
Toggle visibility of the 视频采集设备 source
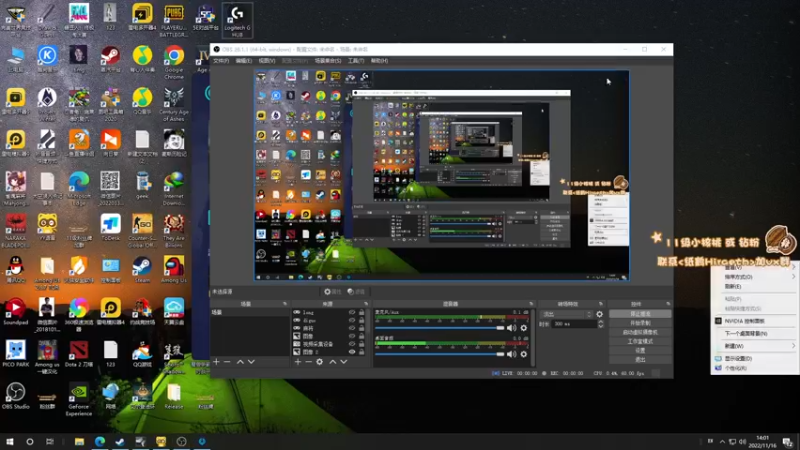point(352,344)
